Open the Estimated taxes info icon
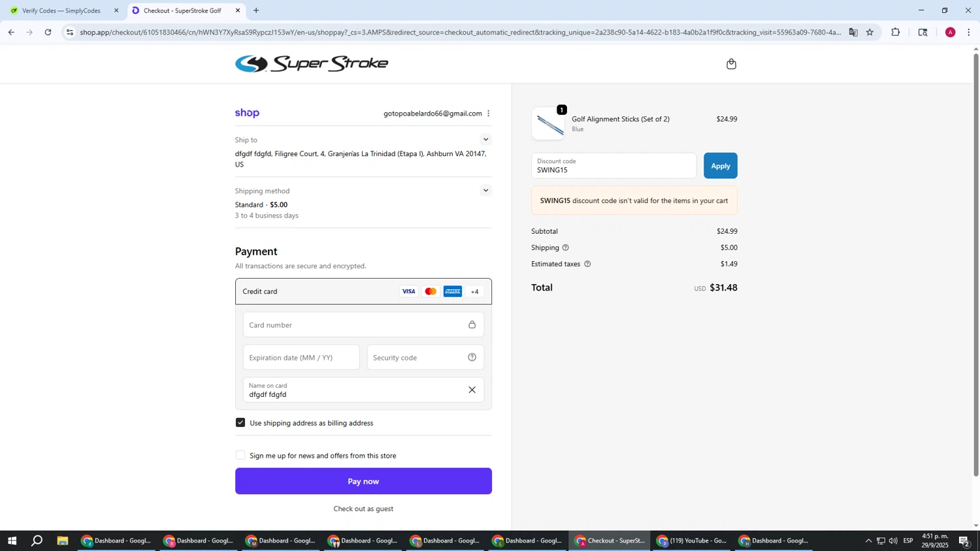 pyautogui.click(x=587, y=264)
